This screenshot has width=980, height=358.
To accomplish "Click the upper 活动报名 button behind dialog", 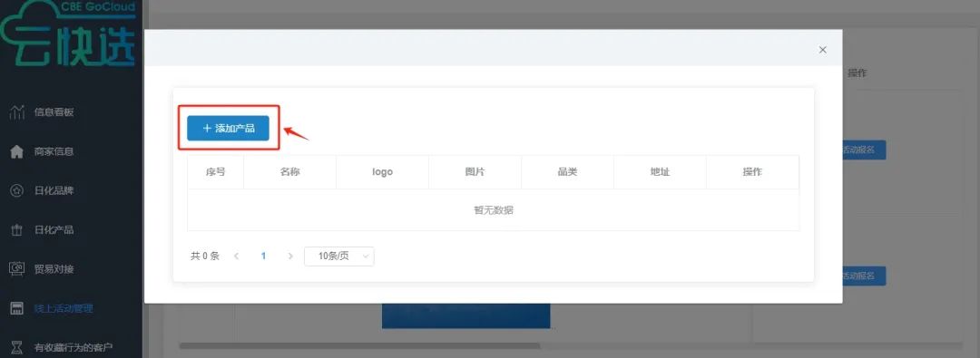I will pos(864,150).
